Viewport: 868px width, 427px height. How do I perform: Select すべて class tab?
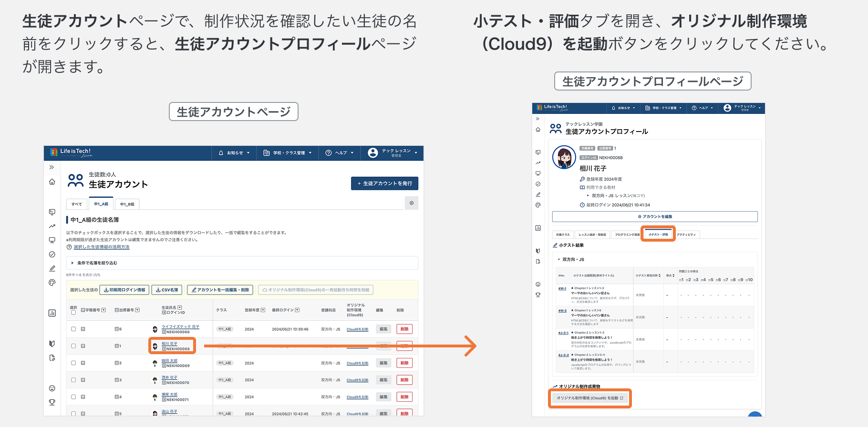pos(77,204)
